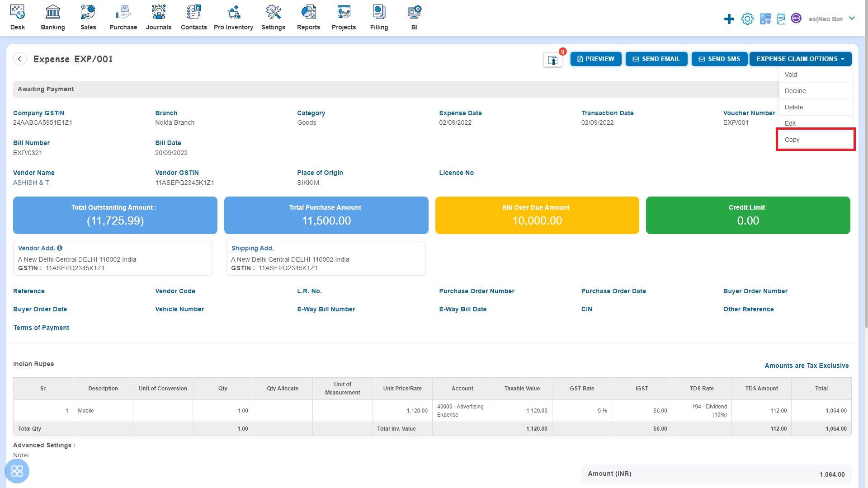Screen dimensions: 868x488
Task: Click the Send SMS button
Action: (x=719, y=58)
